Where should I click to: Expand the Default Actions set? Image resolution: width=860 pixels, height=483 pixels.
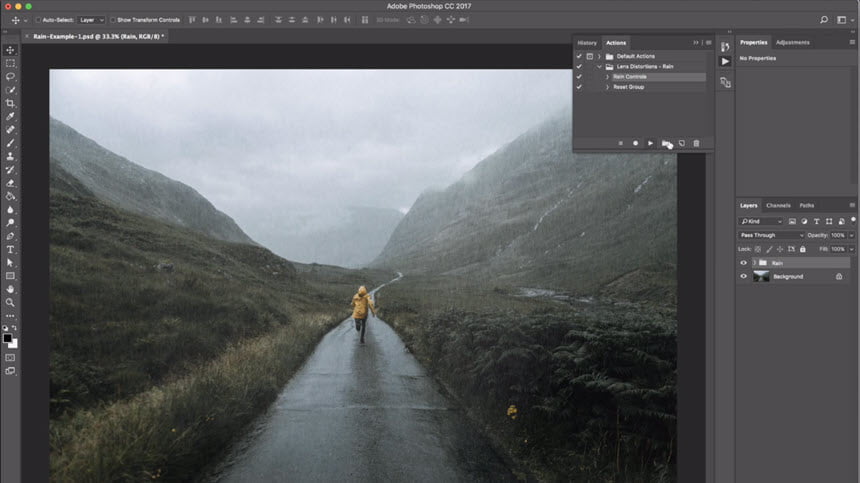coord(599,56)
